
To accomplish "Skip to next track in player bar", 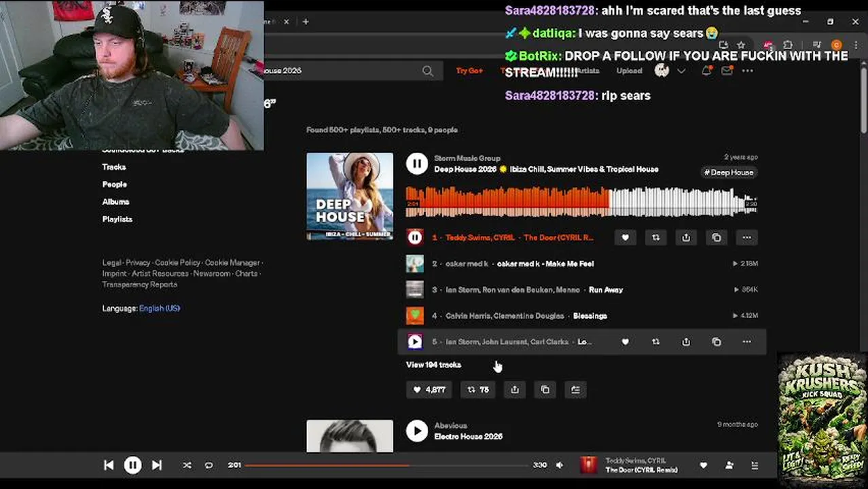I will 157,465.
